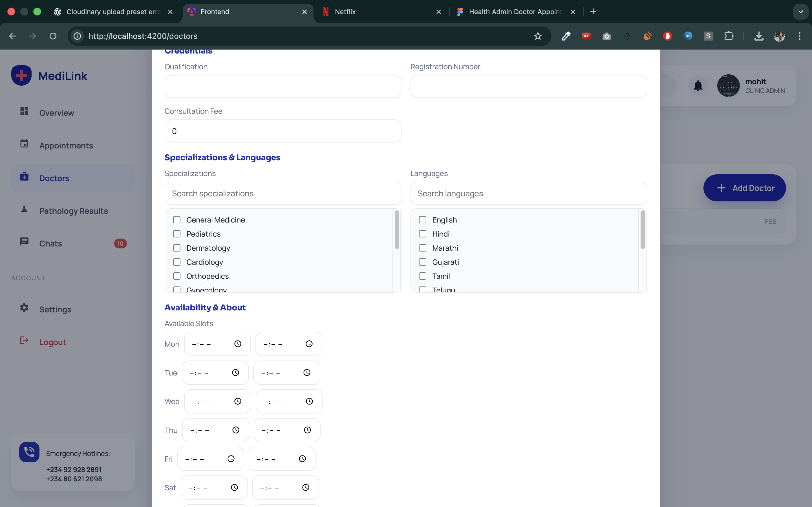Open the Chrome three-dot menu
Screen dimensions: 812x507
tap(800, 36)
